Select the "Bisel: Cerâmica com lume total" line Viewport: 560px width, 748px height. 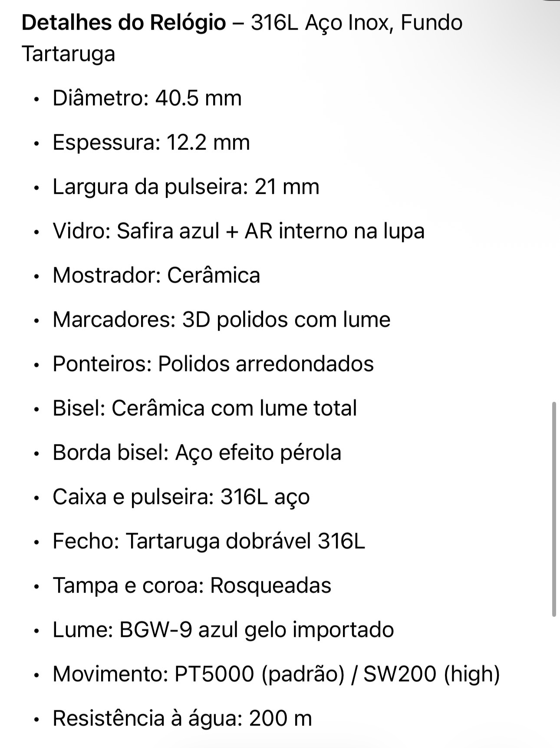click(204, 408)
